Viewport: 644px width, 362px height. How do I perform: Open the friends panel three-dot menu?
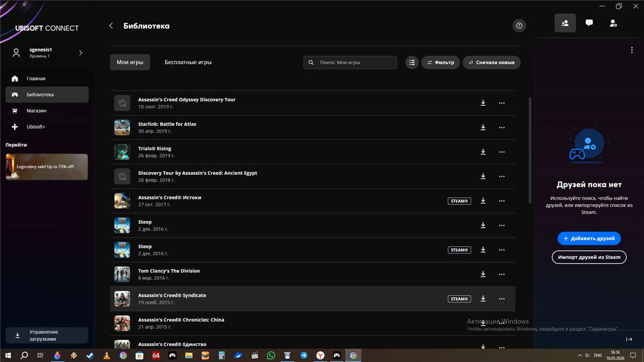click(632, 50)
